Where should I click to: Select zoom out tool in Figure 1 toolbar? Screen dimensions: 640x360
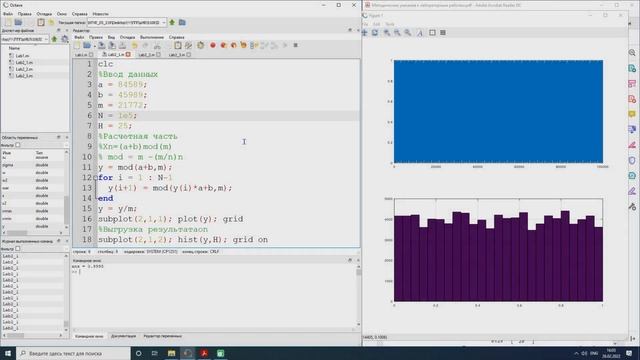pyautogui.click(x=397, y=33)
